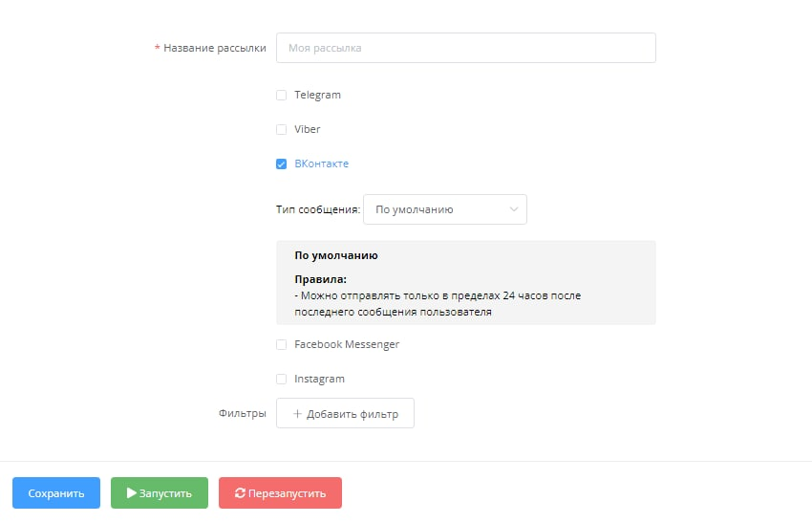Uncheck the ВКонтакте checkbox
This screenshot has width=812, height=523.
(281, 163)
